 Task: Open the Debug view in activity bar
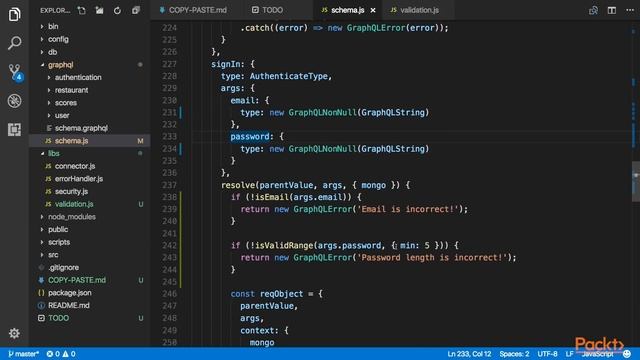click(14, 101)
